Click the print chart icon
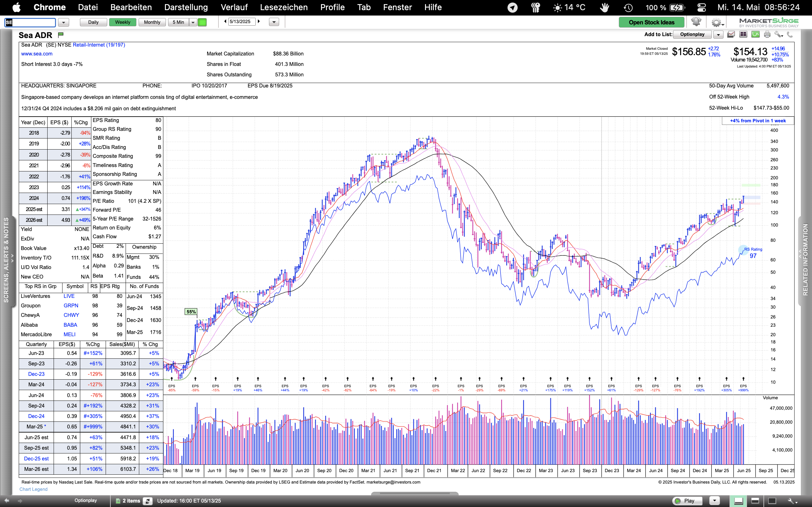812x507 pixels. [x=767, y=34]
